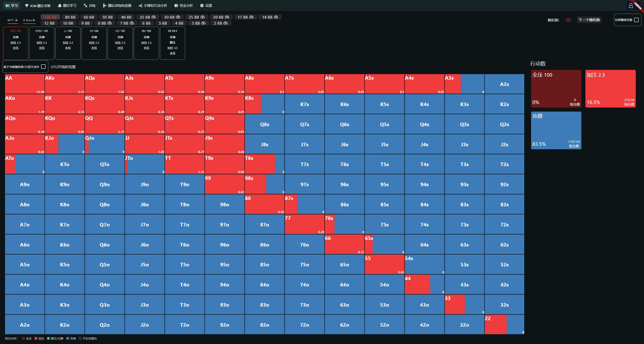This screenshot has height=344, width=644.
Task: Click the user account icon
Action: point(631,5)
